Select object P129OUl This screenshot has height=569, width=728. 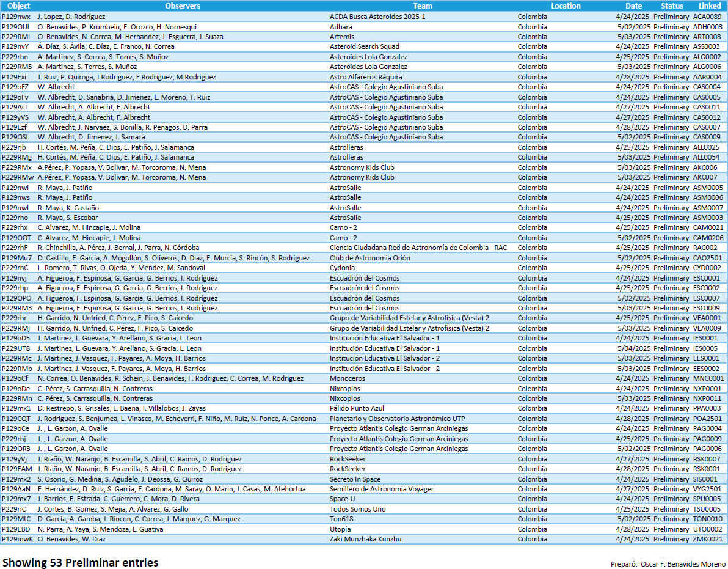(15, 27)
